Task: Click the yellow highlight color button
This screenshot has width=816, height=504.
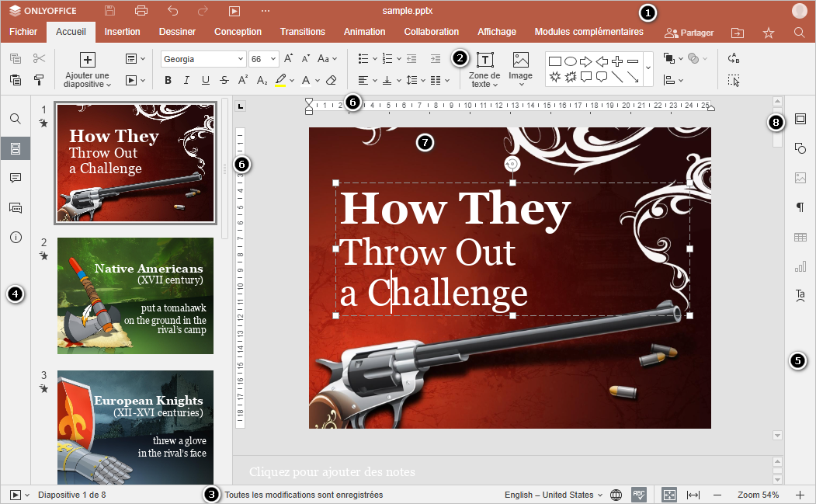Action: coord(281,80)
